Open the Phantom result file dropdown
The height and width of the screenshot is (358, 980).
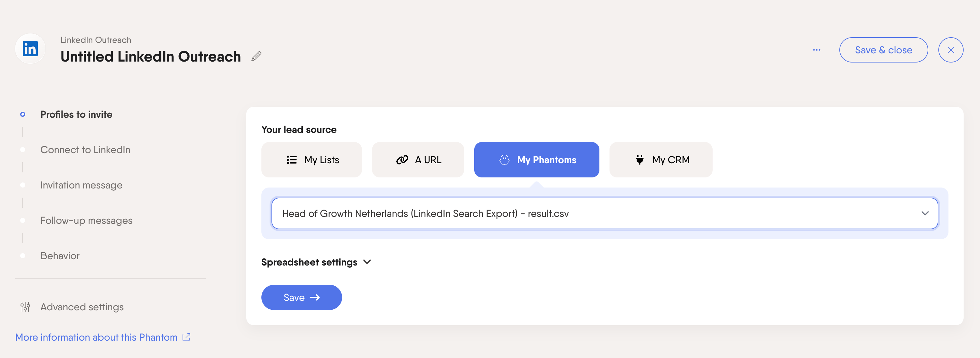coord(604,213)
